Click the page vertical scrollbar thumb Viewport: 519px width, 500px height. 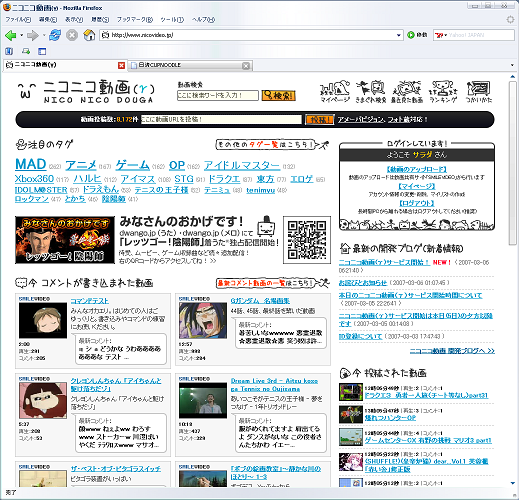tap(513, 163)
